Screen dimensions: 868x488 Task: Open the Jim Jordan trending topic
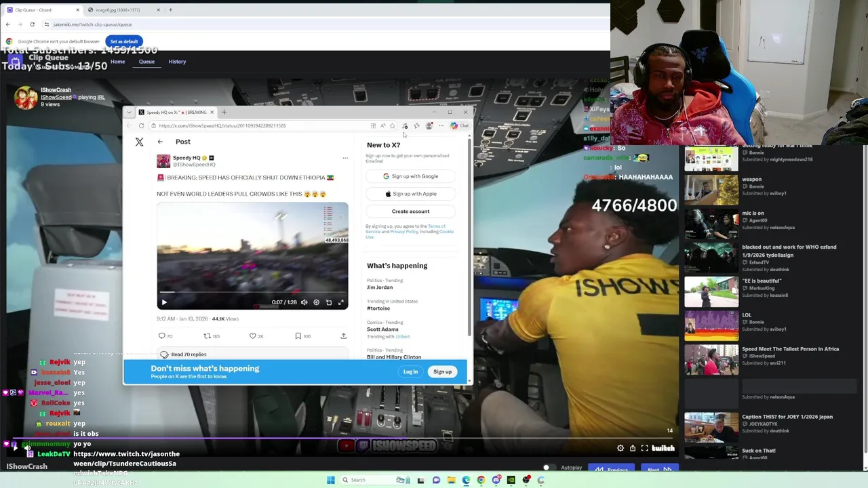coord(380,287)
